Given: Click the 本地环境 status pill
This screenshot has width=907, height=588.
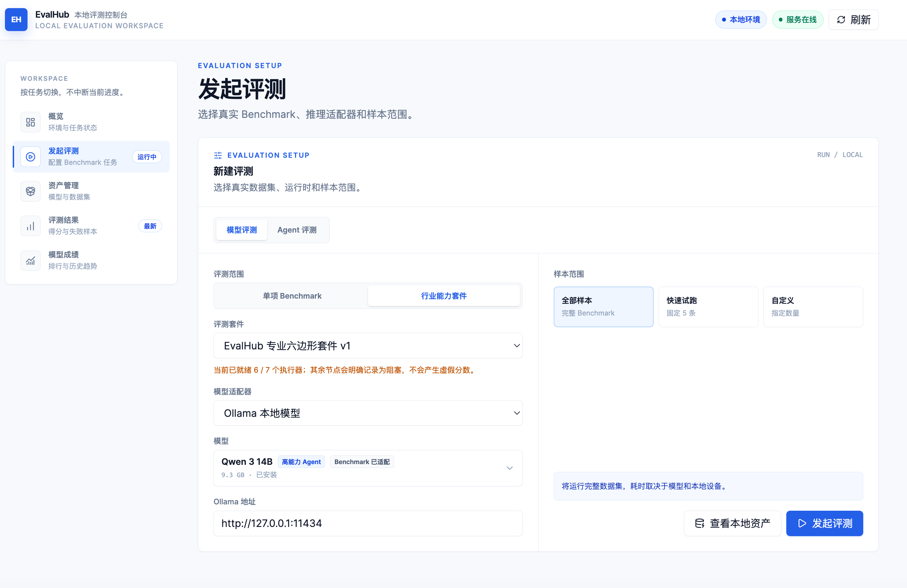Looking at the screenshot, I should 740,20.
